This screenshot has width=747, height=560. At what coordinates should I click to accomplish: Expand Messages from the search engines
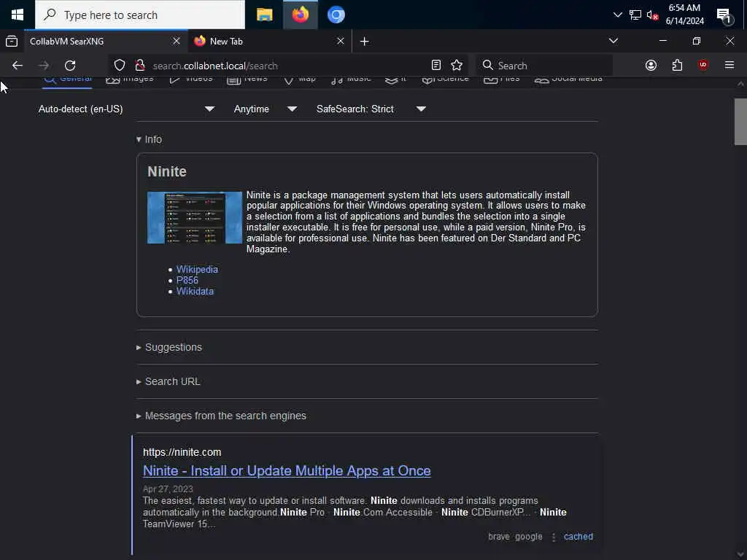[x=221, y=416]
